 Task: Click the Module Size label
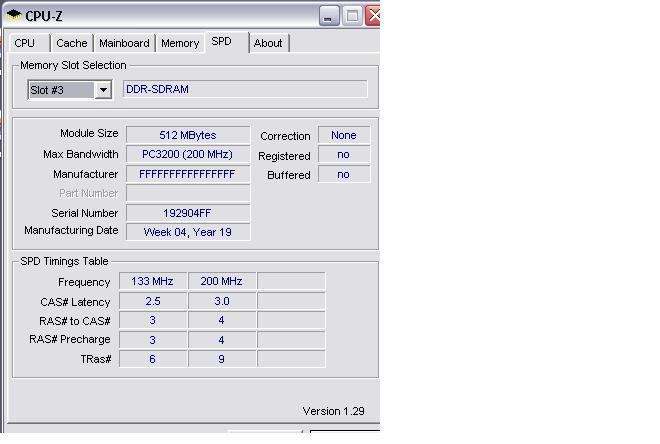point(89,133)
